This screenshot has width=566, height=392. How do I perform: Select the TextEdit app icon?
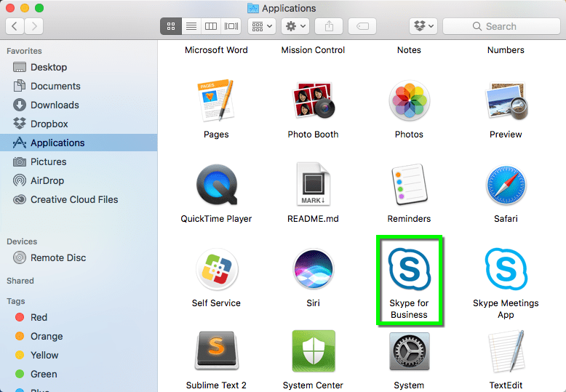tap(506, 351)
